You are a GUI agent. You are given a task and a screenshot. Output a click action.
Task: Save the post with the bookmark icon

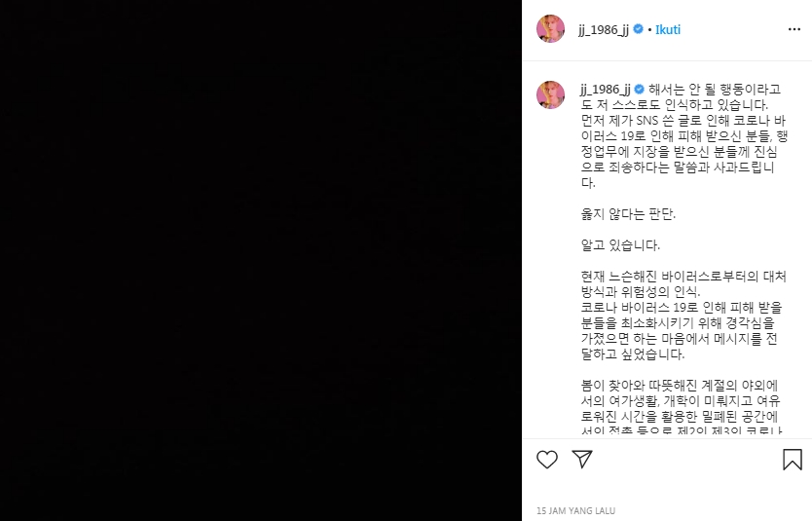tap(793, 460)
